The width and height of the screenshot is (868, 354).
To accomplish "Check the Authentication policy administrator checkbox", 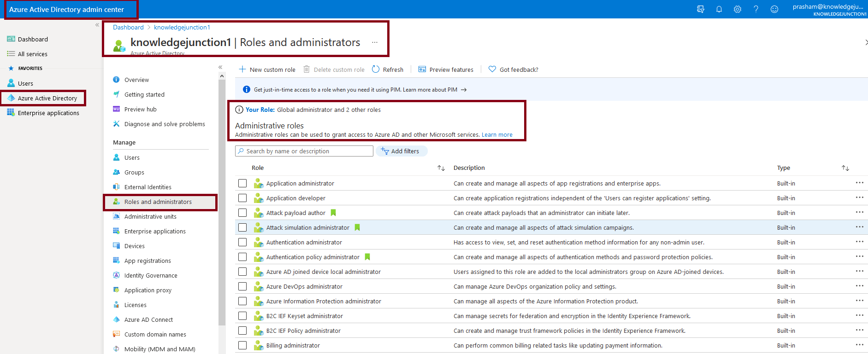I will coord(242,257).
